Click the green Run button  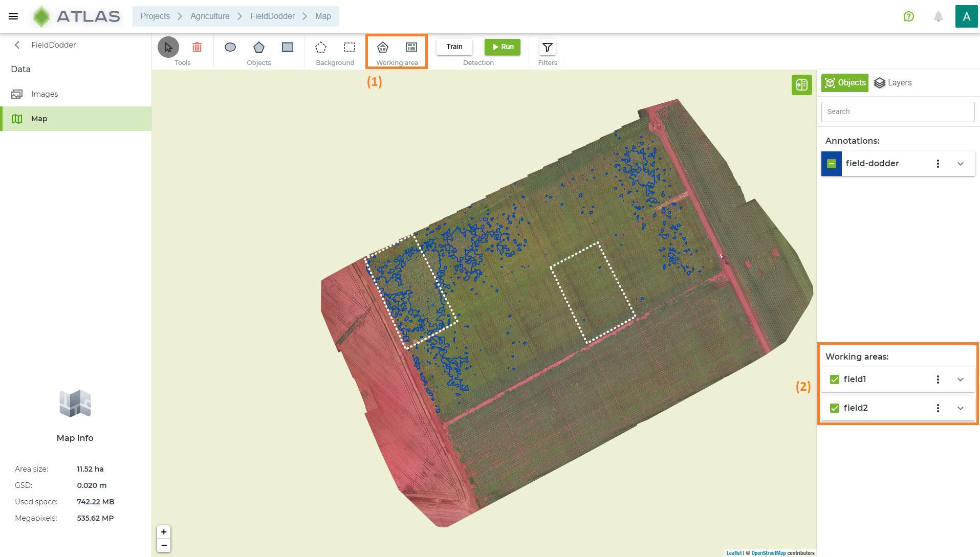click(503, 47)
